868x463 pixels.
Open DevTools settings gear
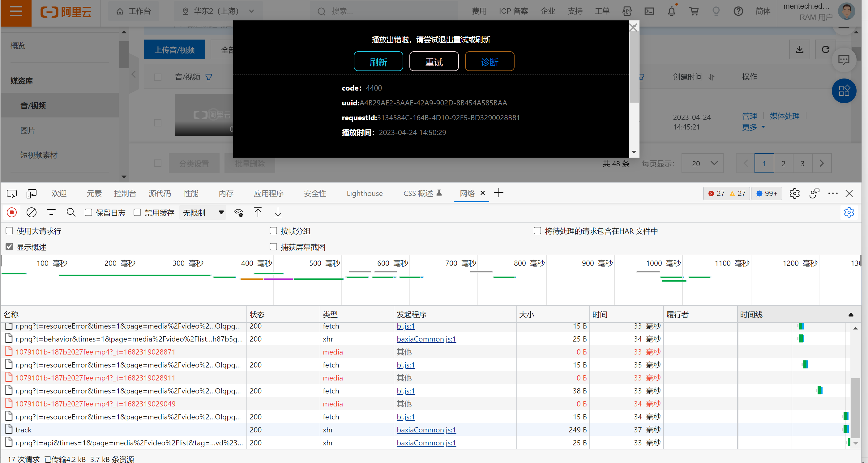tap(794, 193)
